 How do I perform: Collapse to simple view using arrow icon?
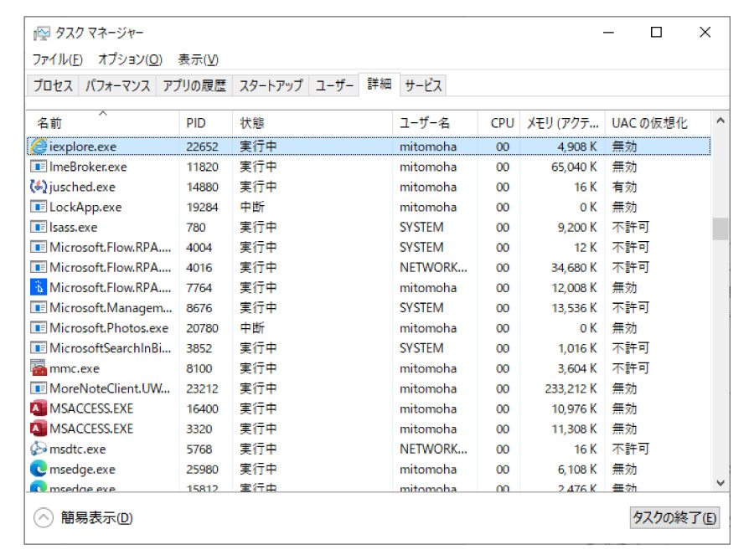[44, 518]
